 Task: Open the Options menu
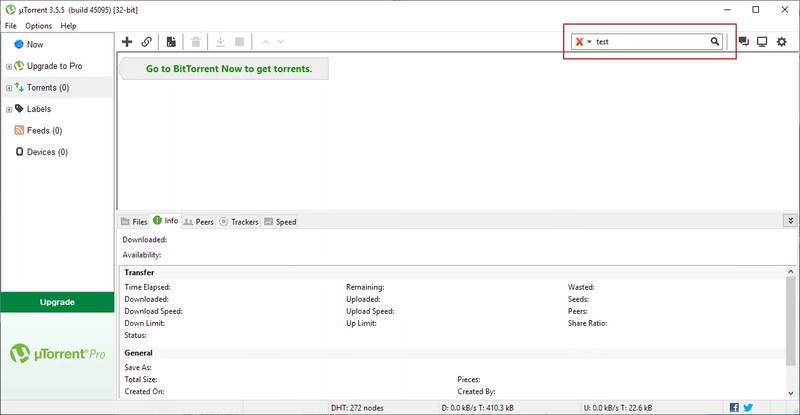click(39, 25)
